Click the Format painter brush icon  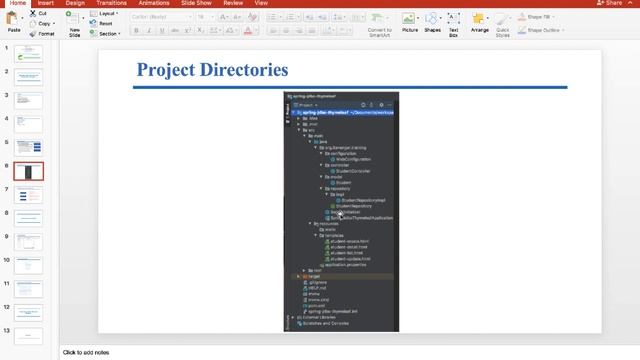coord(33,34)
